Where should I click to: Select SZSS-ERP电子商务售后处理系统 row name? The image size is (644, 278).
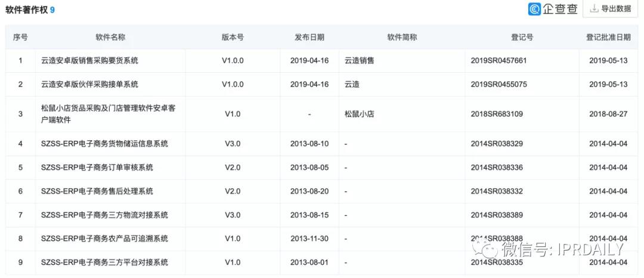click(97, 191)
